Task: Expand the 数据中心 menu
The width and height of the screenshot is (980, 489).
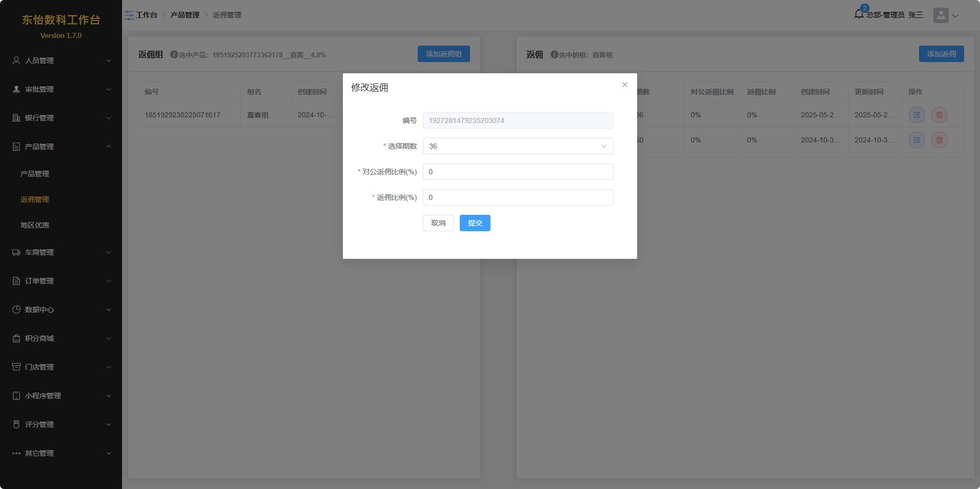Action: 62,310
